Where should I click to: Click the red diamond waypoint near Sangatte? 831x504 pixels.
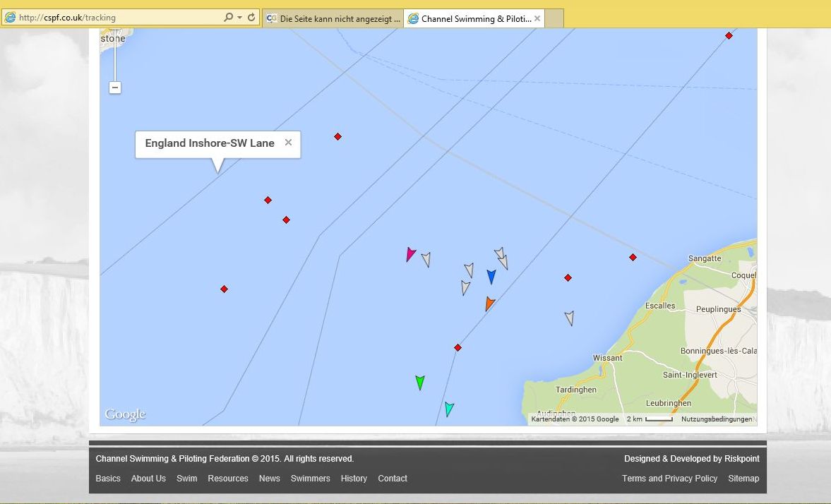[x=633, y=257]
